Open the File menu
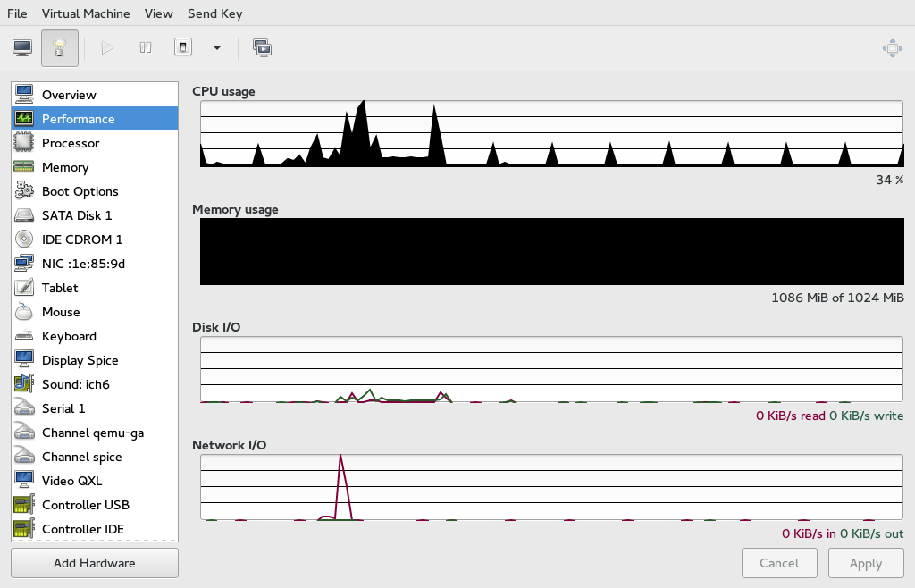Screen dimensions: 915x588 click(x=17, y=13)
